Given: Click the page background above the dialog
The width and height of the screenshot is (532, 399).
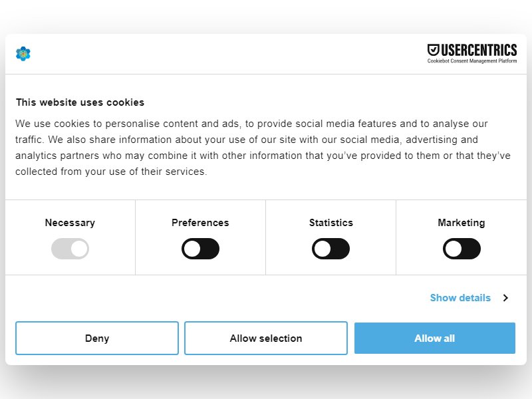Looking at the screenshot, I should pos(266,15).
